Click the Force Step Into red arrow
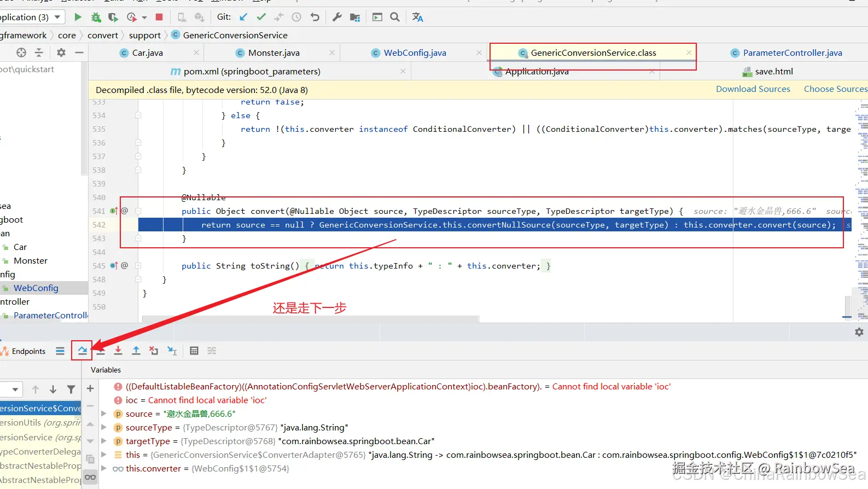Screen dimensions: 868x489 [x=118, y=351]
